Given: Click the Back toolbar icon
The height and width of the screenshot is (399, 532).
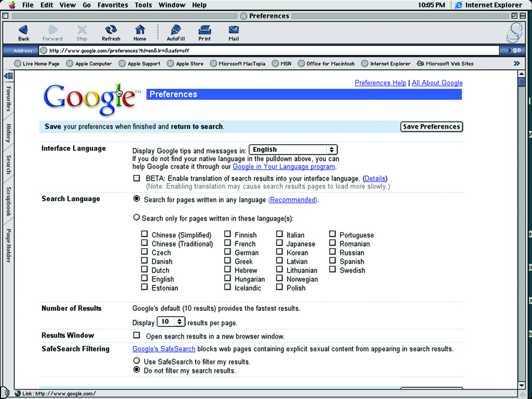Looking at the screenshot, I should (x=23, y=30).
